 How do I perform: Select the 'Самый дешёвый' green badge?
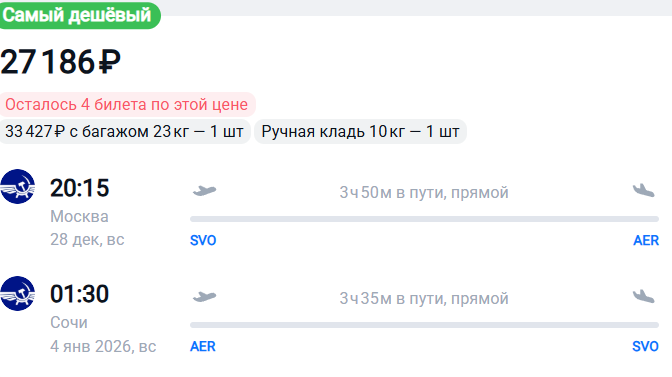(80, 15)
